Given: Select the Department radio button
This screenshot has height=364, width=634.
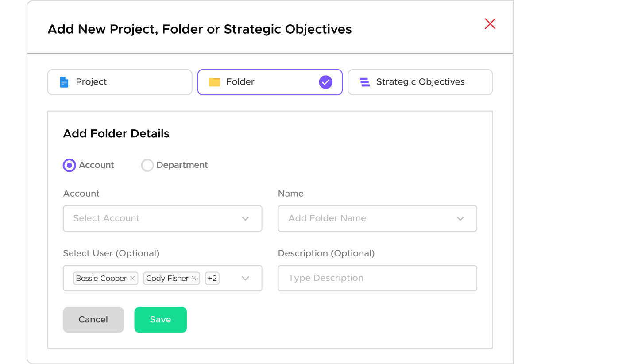Looking at the screenshot, I should coord(147,165).
